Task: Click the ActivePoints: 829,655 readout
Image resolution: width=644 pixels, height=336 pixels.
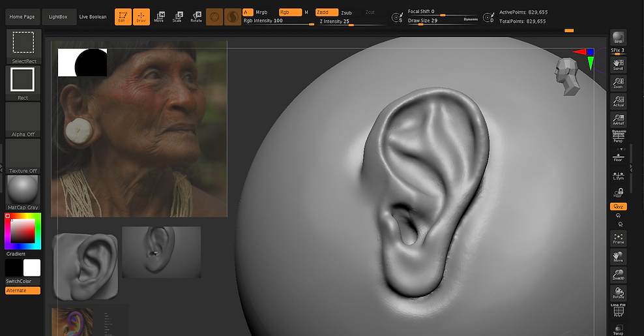Action: point(523,12)
